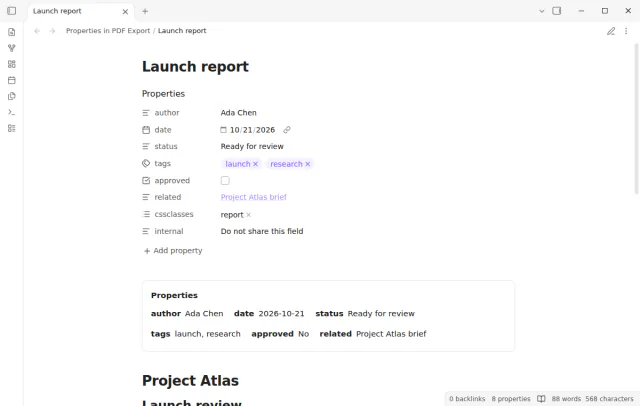Open the new note ribbon icon

point(11,32)
